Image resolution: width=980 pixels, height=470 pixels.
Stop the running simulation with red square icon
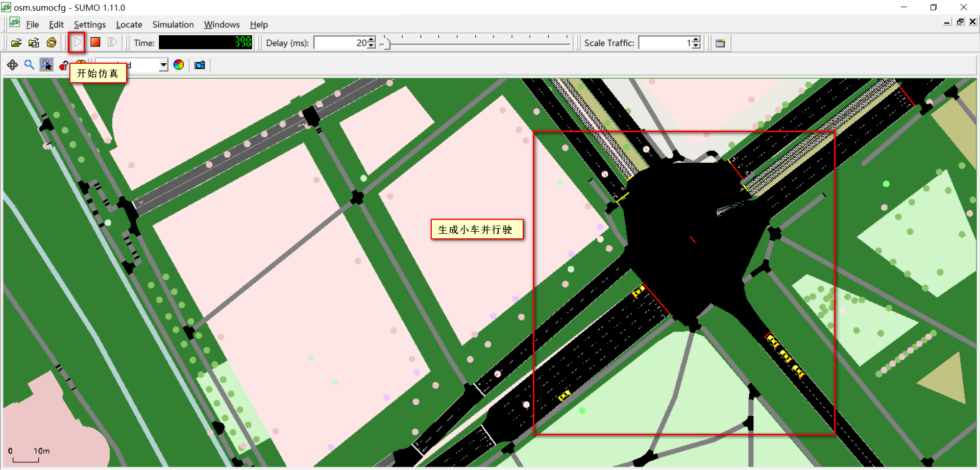coord(95,42)
